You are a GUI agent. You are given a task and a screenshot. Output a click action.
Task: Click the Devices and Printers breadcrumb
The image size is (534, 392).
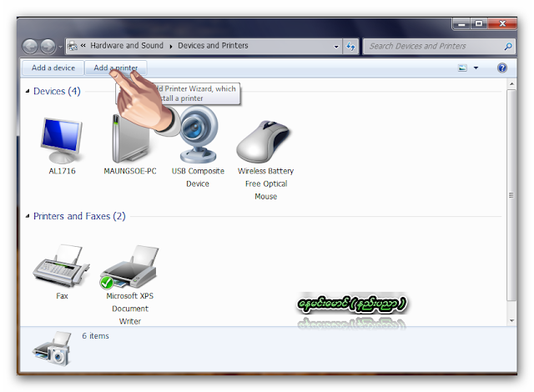point(213,45)
